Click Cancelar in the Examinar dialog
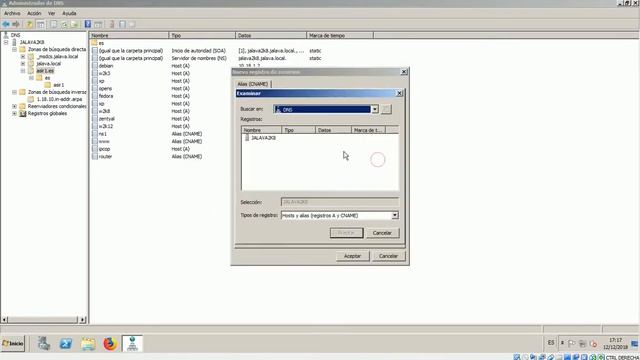 [x=382, y=233]
